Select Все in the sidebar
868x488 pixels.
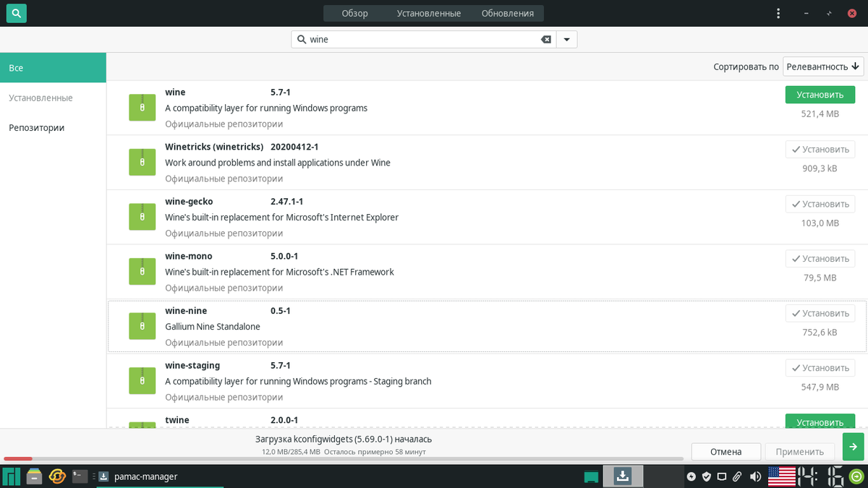pyautogui.click(x=53, y=68)
